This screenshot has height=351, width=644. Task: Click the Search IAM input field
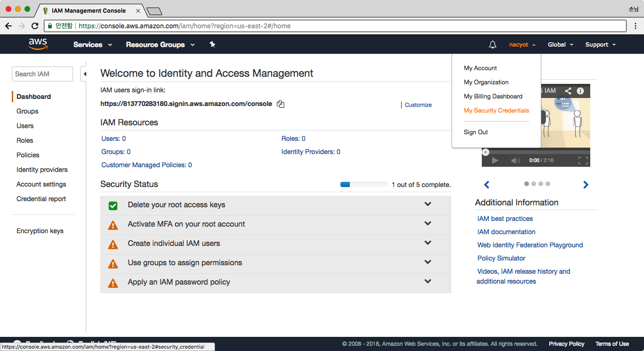(x=42, y=74)
